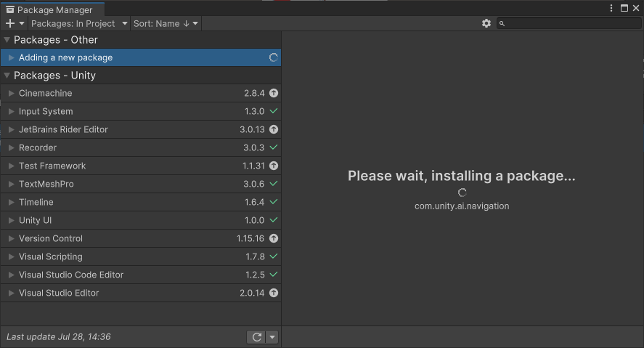Select the Version Control package
644x348 pixels.
coord(141,238)
